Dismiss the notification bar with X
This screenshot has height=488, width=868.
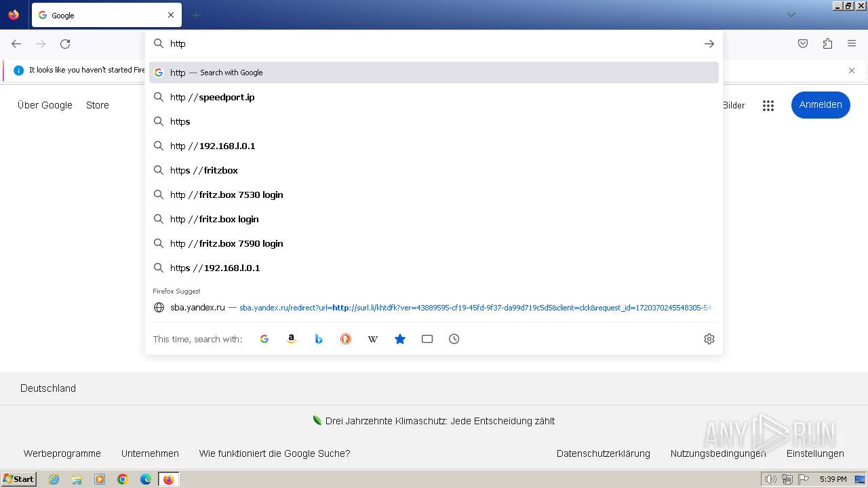click(x=852, y=70)
